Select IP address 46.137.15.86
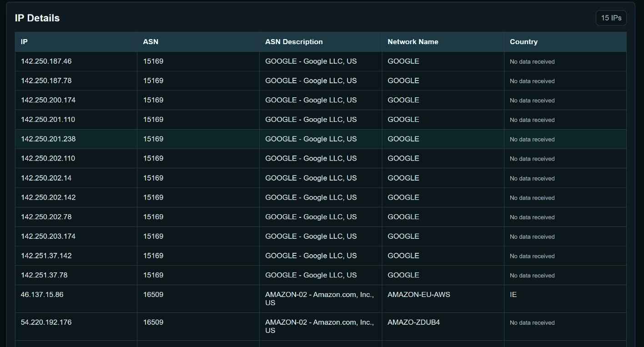 point(42,295)
